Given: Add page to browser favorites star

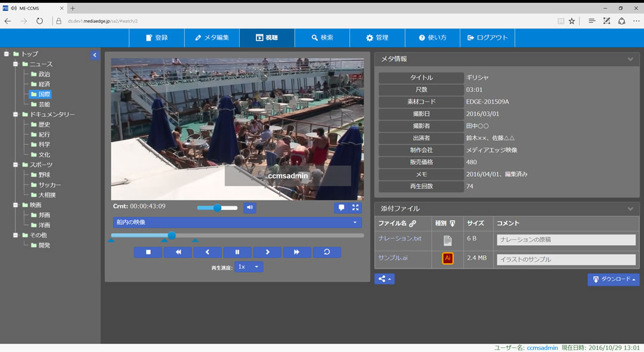Looking at the screenshot, I should 572,21.
